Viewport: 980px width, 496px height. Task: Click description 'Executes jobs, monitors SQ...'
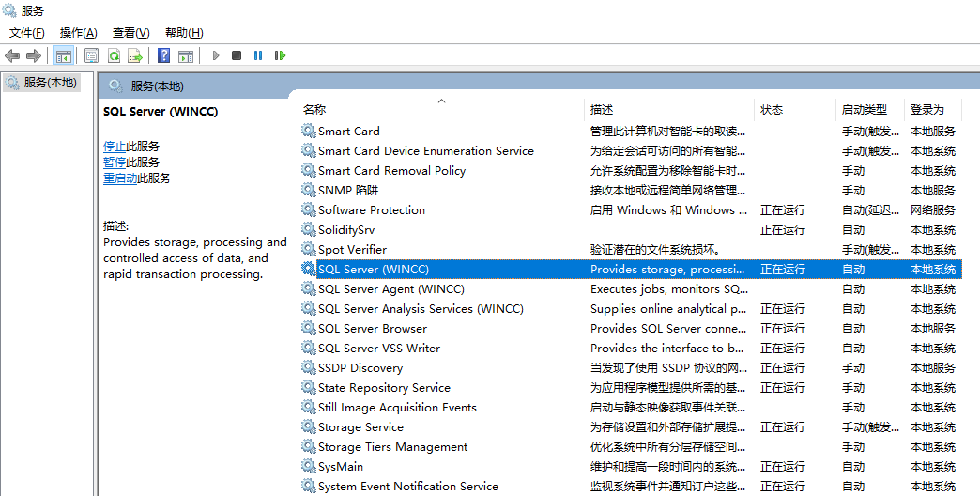pyautogui.click(x=668, y=289)
